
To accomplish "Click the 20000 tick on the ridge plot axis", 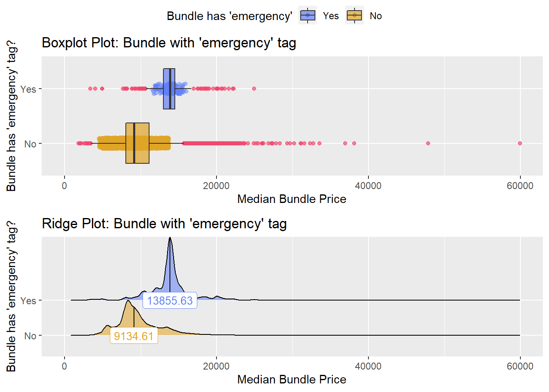I will (x=216, y=366).
